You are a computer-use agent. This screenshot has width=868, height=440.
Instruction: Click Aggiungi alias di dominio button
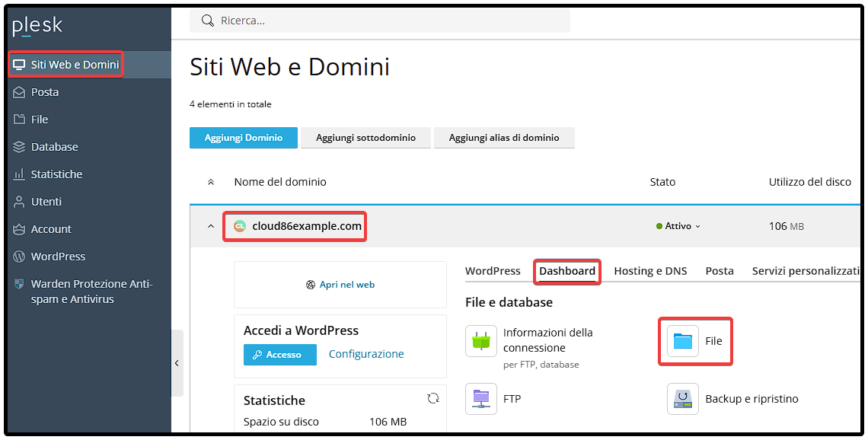tap(504, 138)
